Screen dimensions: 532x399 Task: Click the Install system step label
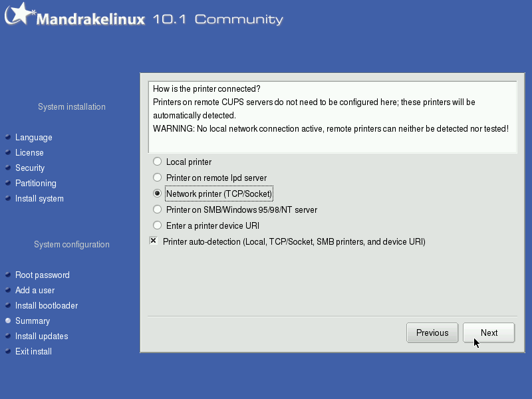pyautogui.click(x=39, y=198)
